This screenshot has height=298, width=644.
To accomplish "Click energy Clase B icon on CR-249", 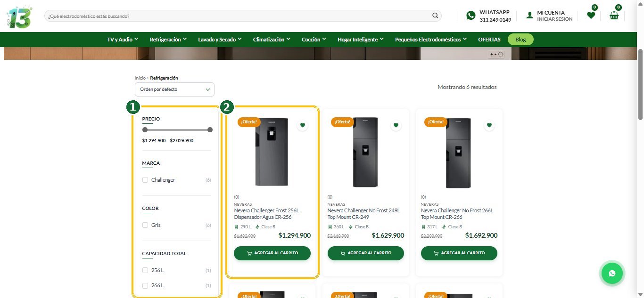I will (x=350, y=227).
